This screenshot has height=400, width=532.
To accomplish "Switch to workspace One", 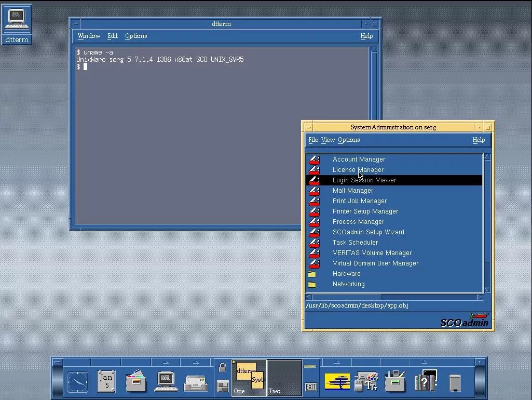I will tap(249, 378).
